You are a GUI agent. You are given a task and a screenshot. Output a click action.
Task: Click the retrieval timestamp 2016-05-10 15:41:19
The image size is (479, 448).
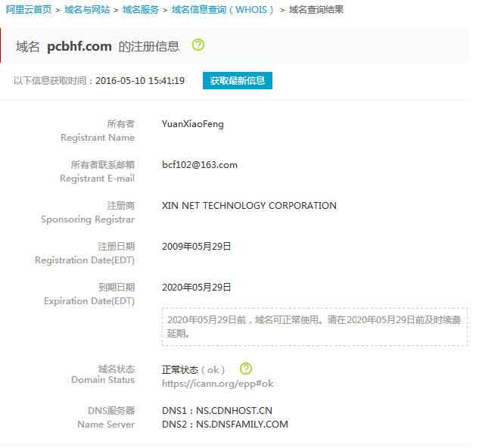[140, 81]
